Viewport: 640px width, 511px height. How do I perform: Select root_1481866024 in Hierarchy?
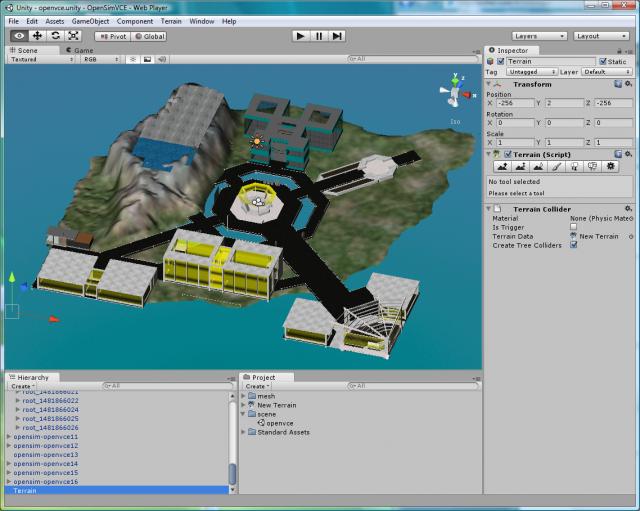point(51,410)
